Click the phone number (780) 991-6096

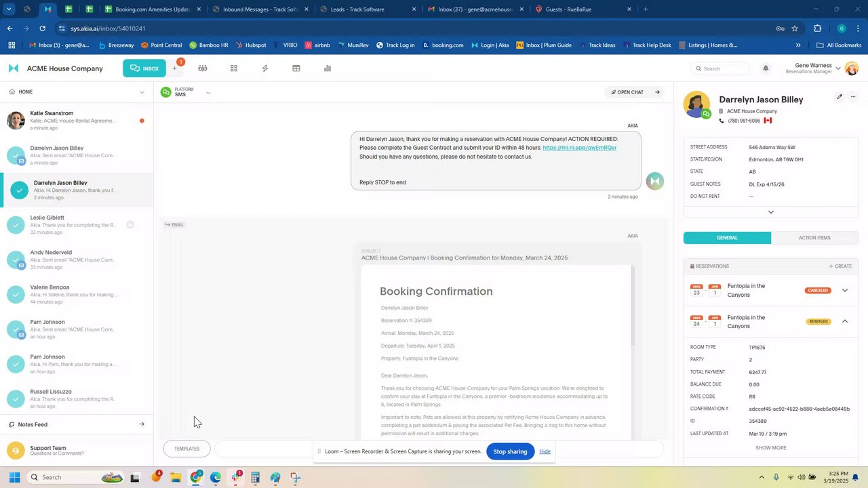743,121
